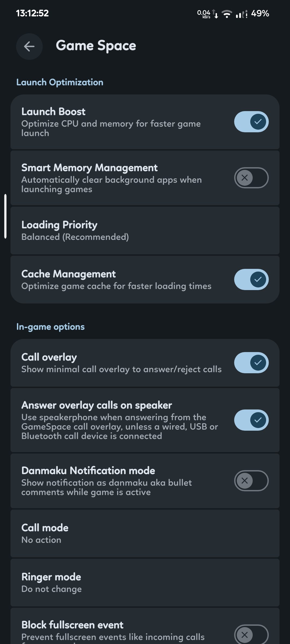This screenshot has height=644, width=290.
Task: Disable the Launch Boost toggle
Action: click(251, 122)
